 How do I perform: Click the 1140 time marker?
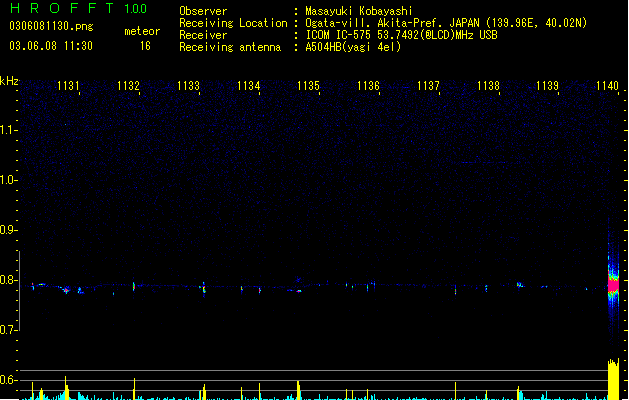coord(607,85)
